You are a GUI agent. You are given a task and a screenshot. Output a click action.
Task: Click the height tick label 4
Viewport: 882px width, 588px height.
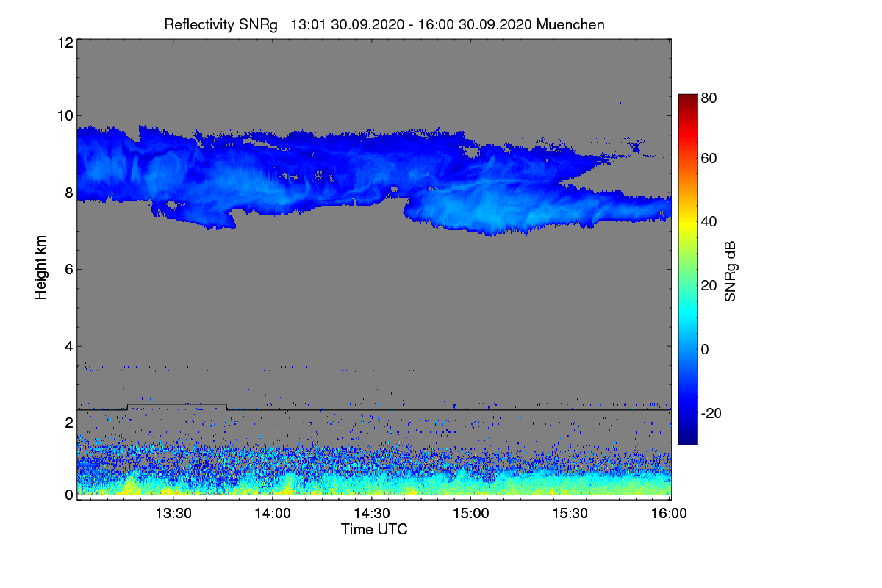coord(68,346)
